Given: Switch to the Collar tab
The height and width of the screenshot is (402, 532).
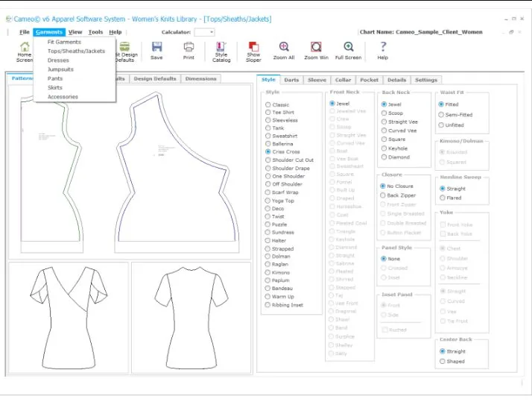Looking at the screenshot, I should point(343,80).
